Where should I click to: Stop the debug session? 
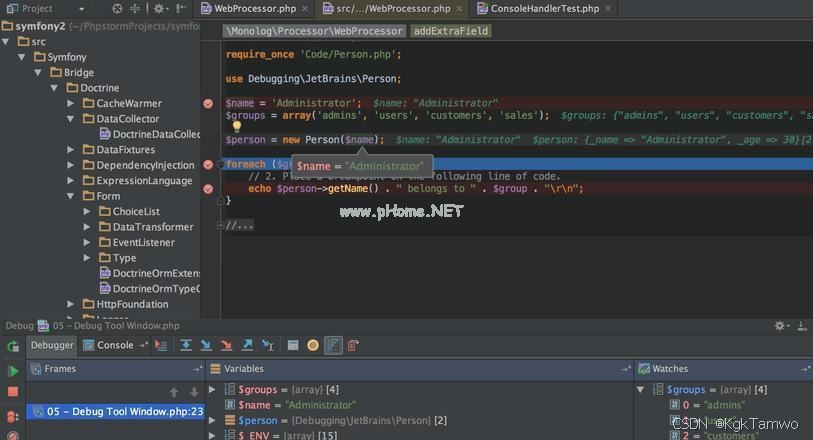(13, 392)
